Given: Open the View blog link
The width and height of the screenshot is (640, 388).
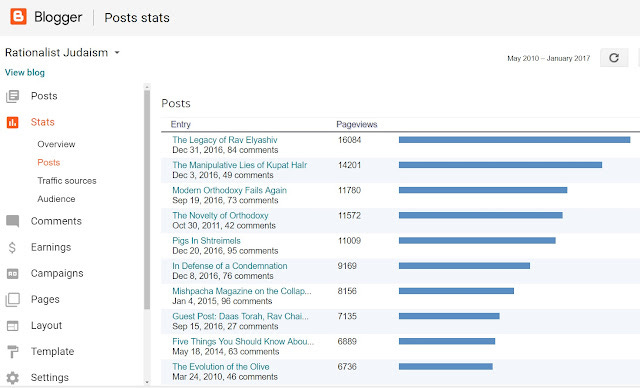Looking at the screenshot, I should (x=25, y=73).
